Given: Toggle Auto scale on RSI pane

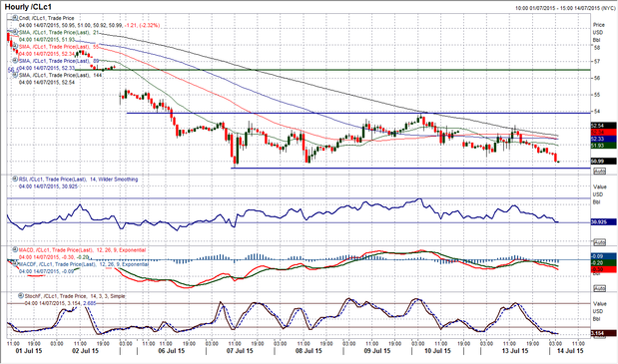Looking at the screenshot, I should click(x=599, y=241).
